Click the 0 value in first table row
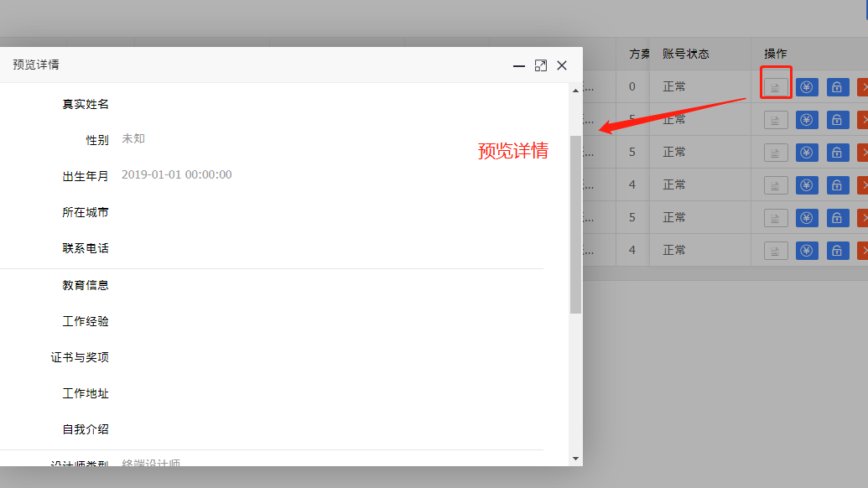Viewport: 868px width, 488px height. [x=632, y=87]
